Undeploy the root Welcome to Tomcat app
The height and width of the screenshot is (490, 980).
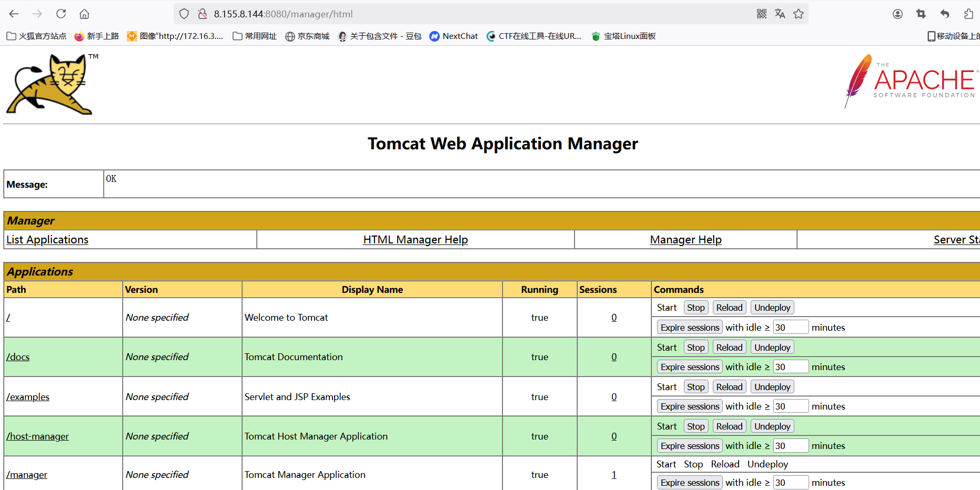pos(772,308)
